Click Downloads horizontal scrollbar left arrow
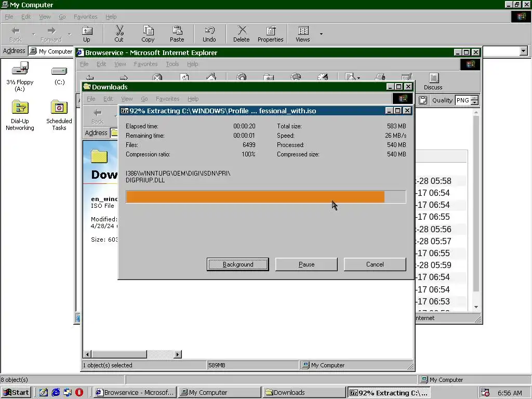The height and width of the screenshot is (399, 532). click(87, 354)
